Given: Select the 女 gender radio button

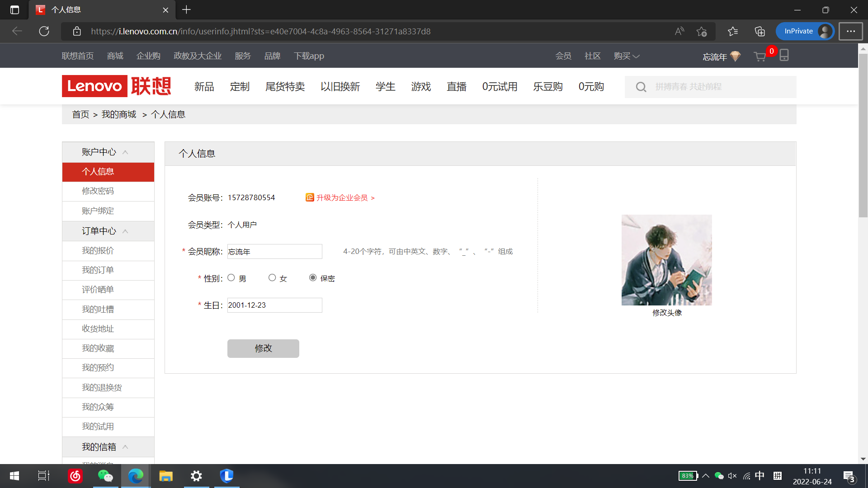Looking at the screenshot, I should point(272,277).
